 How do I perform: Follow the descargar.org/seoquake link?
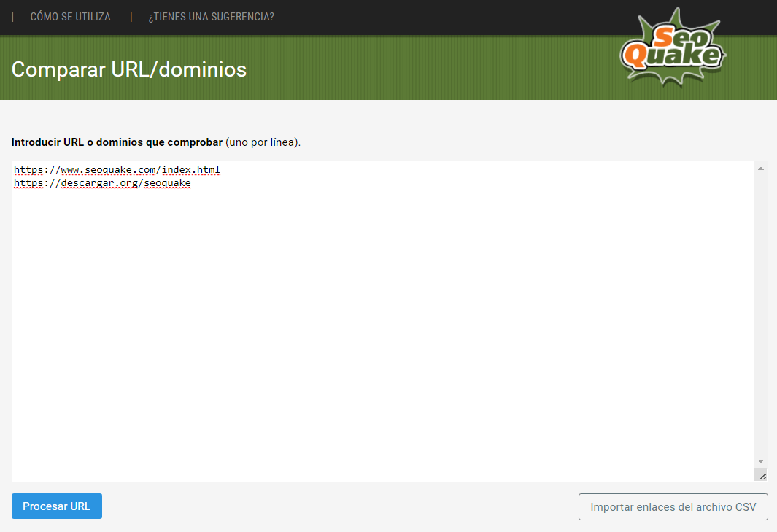tap(102, 182)
